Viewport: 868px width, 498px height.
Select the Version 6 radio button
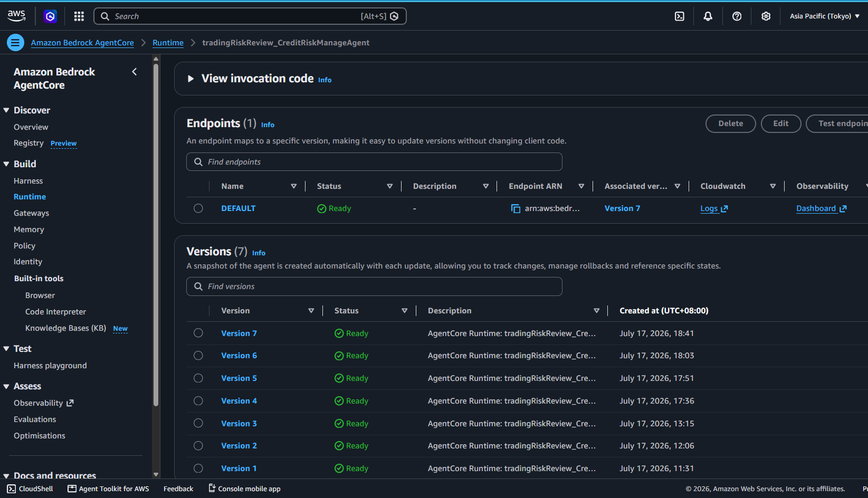coord(198,356)
